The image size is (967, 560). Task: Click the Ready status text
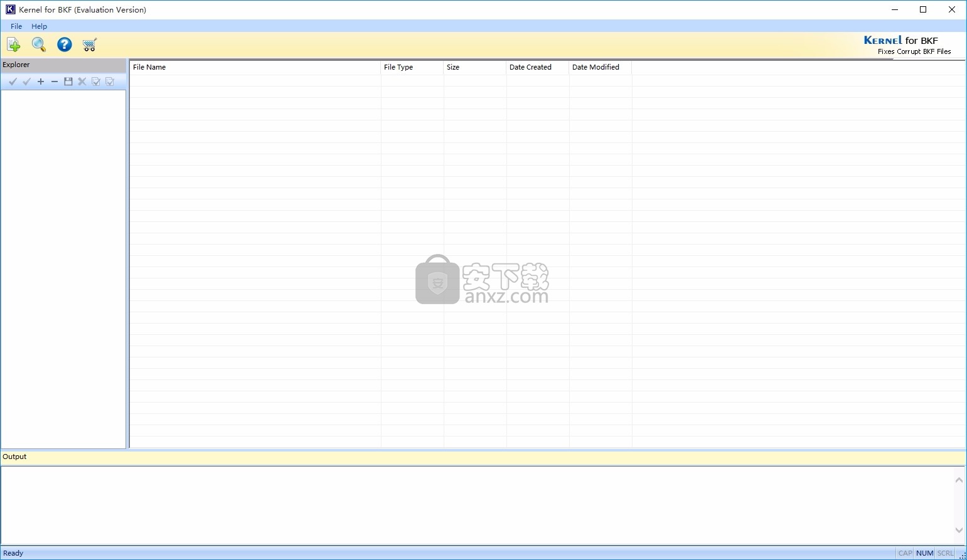(x=13, y=553)
